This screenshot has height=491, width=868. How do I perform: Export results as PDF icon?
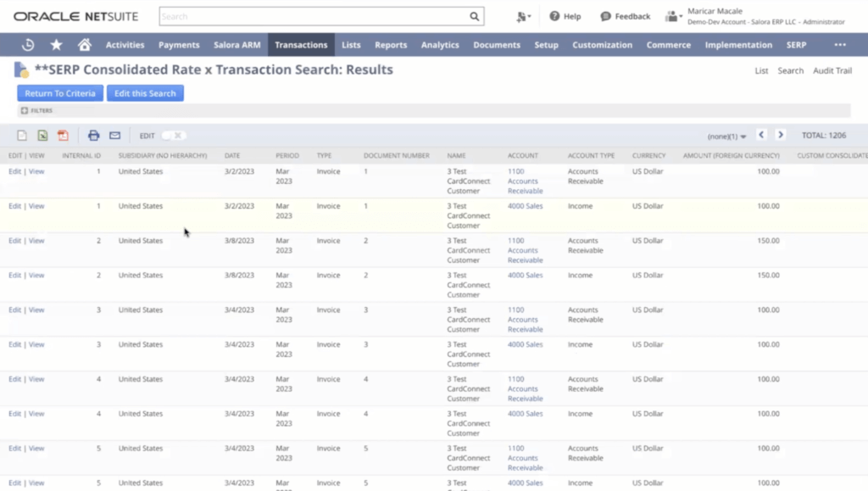coord(63,136)
